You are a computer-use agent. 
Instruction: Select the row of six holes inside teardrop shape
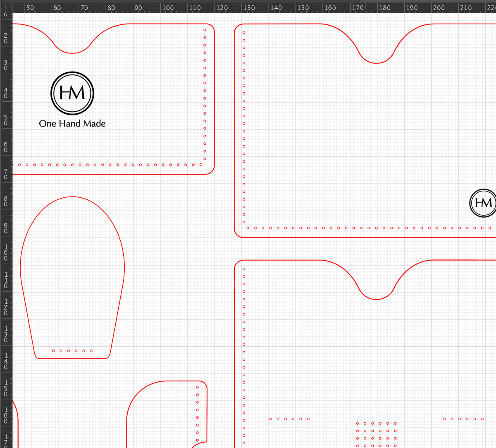coord(72,351)
